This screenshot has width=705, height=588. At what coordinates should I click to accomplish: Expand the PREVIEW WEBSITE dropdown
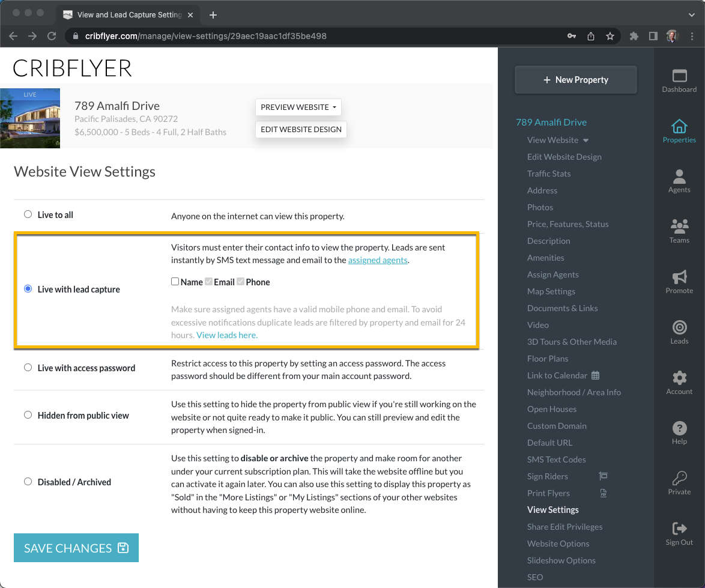click(x=298, y=107)
